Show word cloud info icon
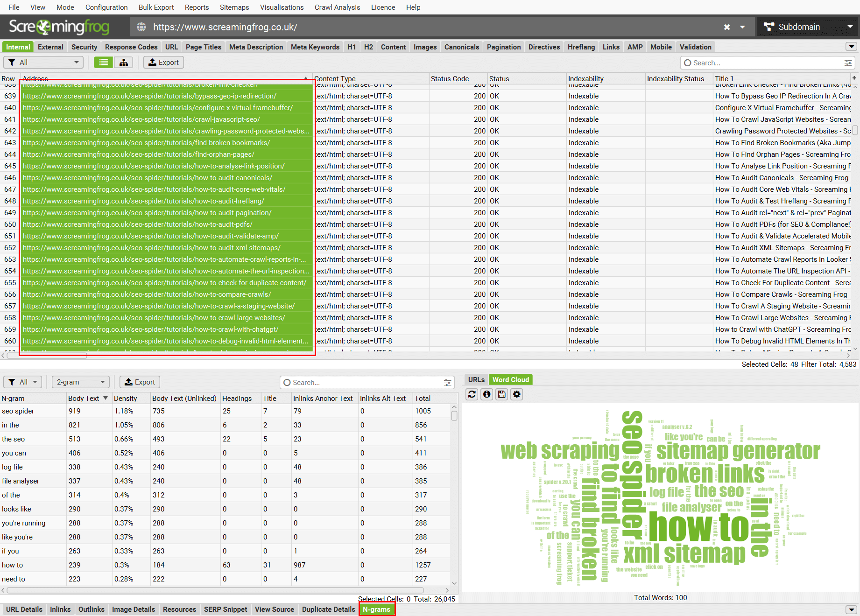This screenshot has width=860, height=616. click(x=487, y=394)
